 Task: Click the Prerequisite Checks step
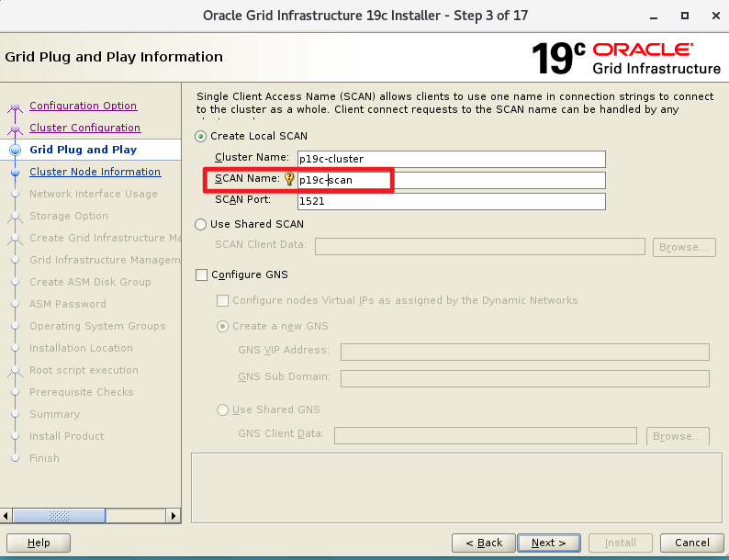coord(82,392)
